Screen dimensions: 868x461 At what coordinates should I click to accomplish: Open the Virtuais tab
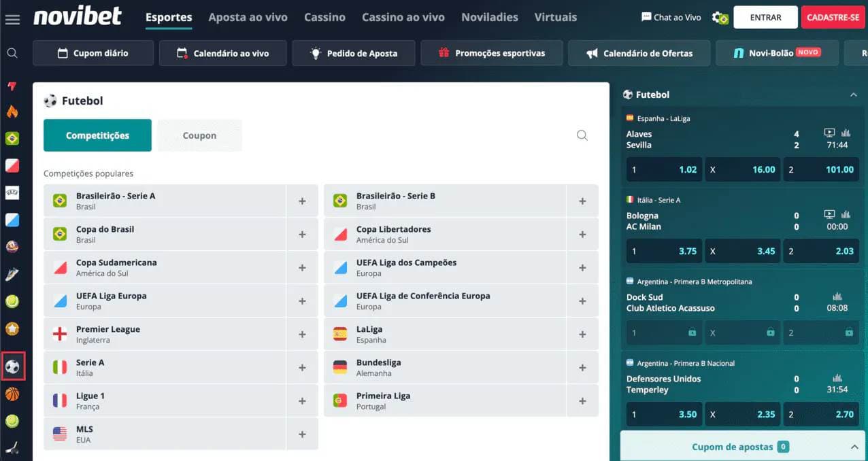pos(556,17)
